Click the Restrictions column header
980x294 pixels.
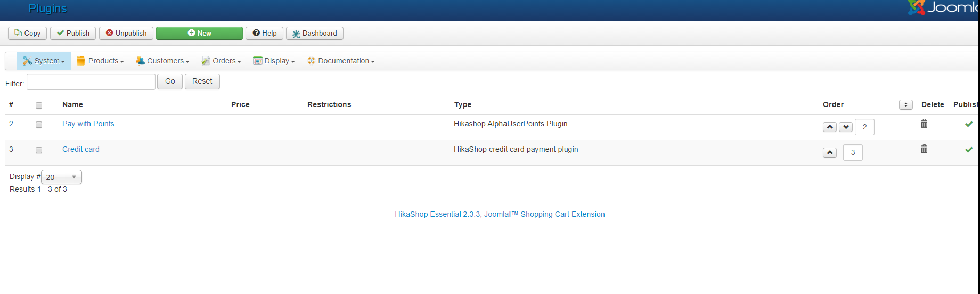point(329,104)
